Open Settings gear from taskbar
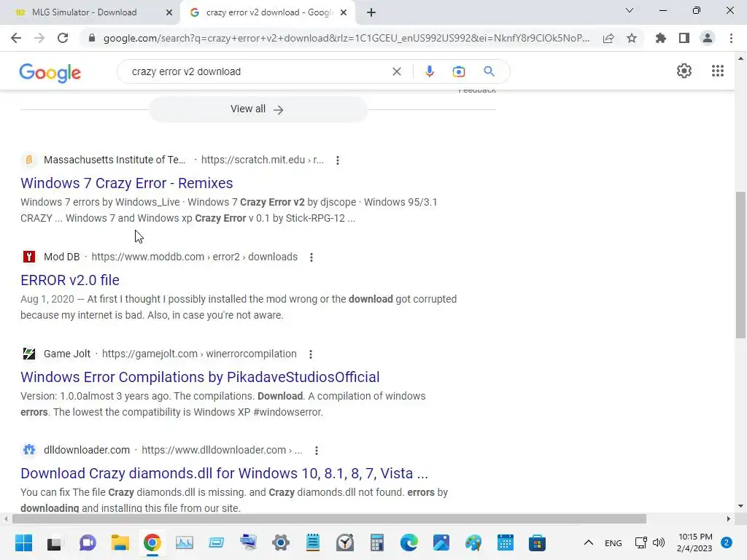 point(281,542)
